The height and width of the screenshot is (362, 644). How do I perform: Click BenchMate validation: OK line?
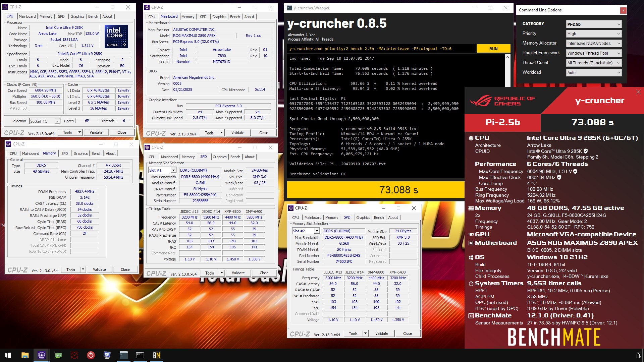[x=318, y=174]
